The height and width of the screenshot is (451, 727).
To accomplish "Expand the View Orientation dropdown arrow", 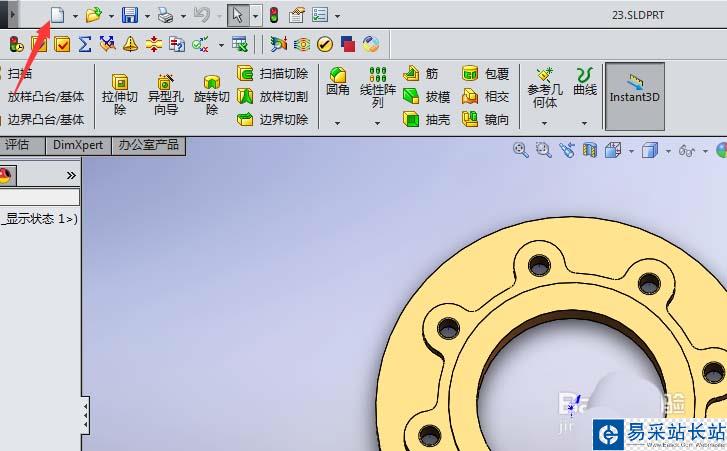I will coord(631,152).
